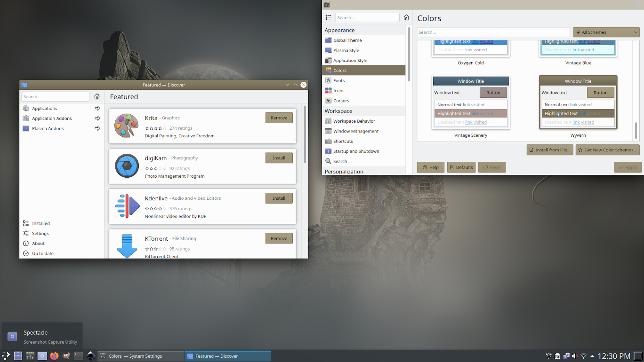The image size is (644, 362).
Task: Click the 12:30 PM clock
Action: [614, 356]
